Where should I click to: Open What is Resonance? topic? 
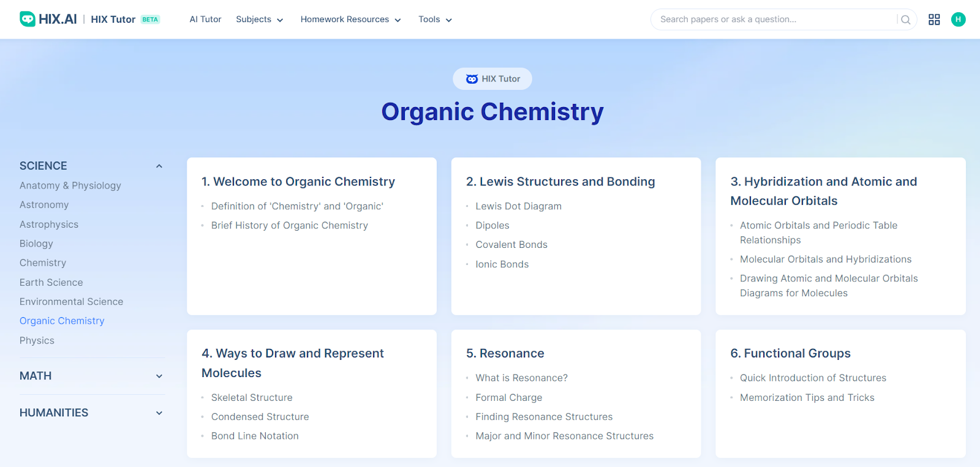coord(522,378)
